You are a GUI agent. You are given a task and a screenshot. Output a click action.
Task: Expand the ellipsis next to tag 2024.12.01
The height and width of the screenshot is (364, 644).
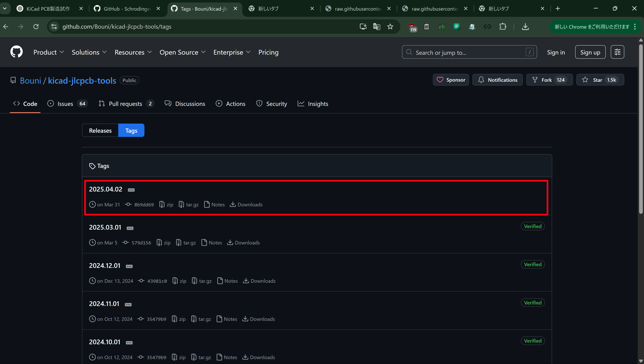click(129, 267)
